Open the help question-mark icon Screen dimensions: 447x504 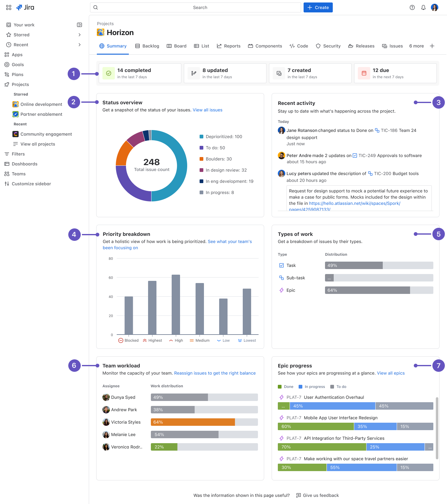(412, 7)
